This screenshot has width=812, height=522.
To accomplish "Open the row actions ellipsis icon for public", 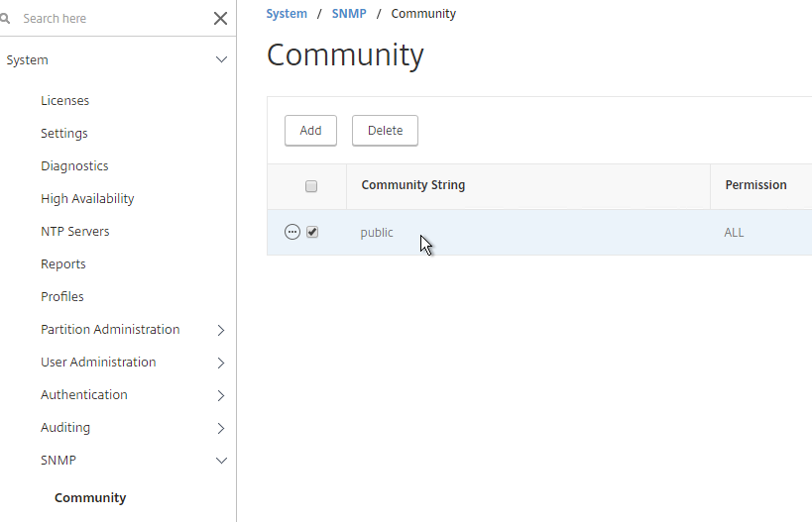I will pyautogui.click(x=292, y=232).
